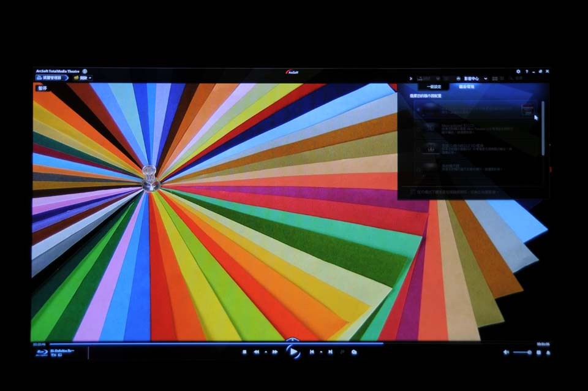
Task: Open help via the question mark icon
Action: pos(527,71)
